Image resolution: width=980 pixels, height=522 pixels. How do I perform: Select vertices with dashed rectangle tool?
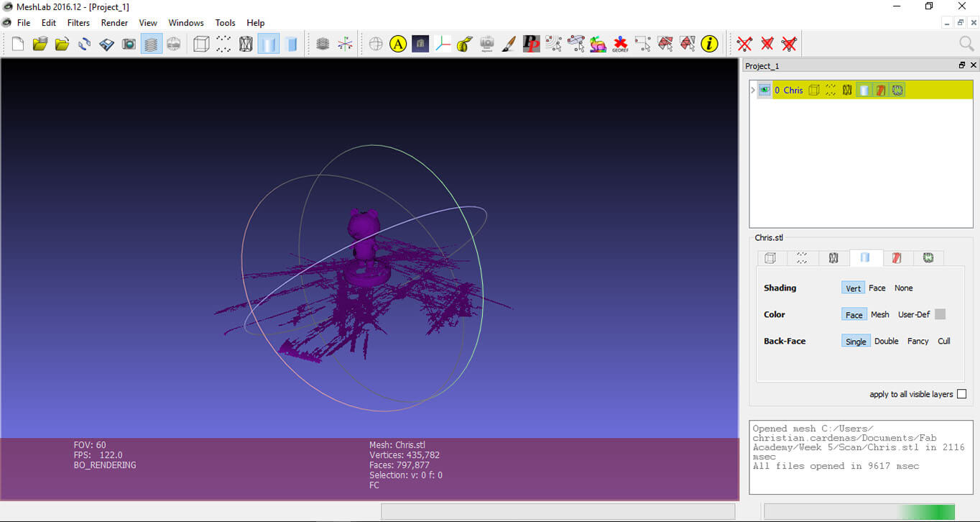click(x=642, y=44)
